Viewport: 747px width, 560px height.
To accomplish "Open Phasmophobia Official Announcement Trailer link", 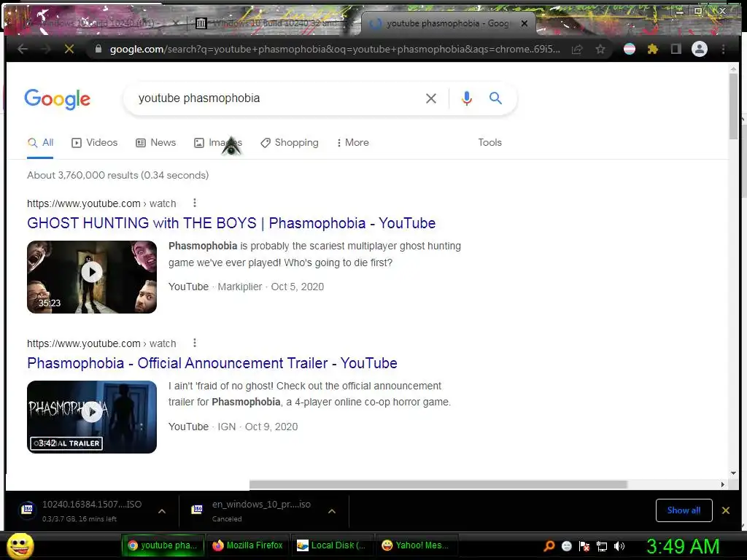I will [212, 363].
